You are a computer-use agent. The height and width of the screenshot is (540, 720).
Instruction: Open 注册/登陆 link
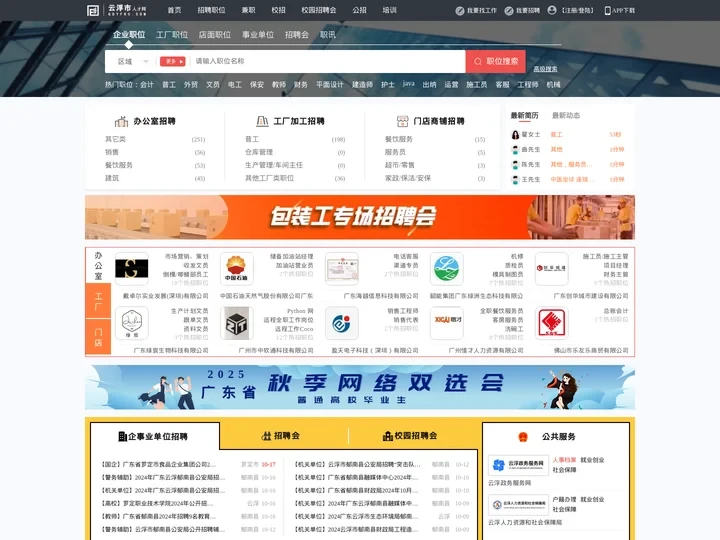pyautogui.click(x=577, y=11)
